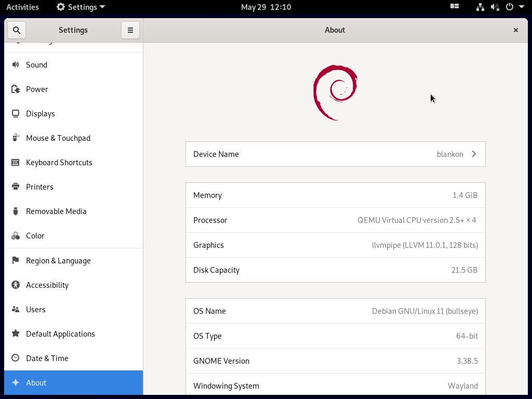
Task: Click the OS Type value 64-bit
Action: (467, 336)
